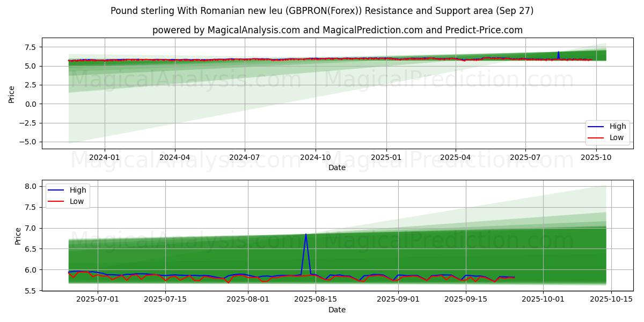644x322 pixels.
Task: Click the blue High legend line in upper chart
Action: (596, 127)
